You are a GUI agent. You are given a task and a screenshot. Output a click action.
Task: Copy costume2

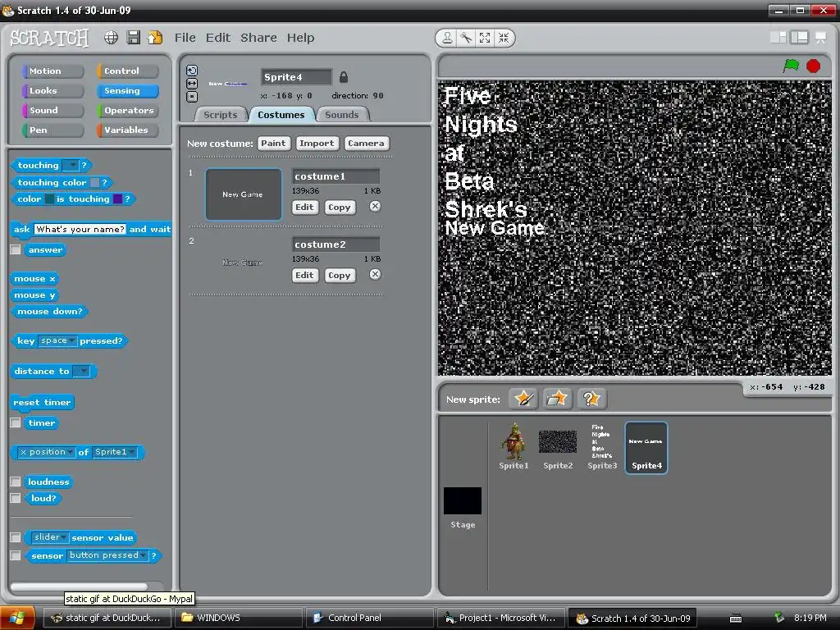pyautogui.click(x=339, y=276)
